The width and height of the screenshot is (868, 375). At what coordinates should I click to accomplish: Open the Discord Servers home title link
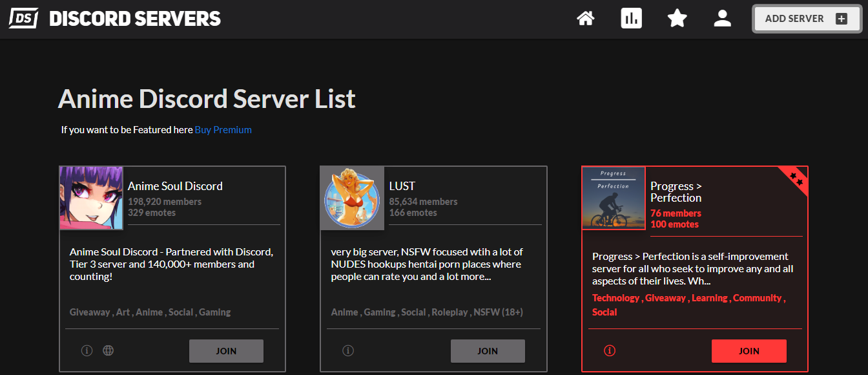click(135, 19)
